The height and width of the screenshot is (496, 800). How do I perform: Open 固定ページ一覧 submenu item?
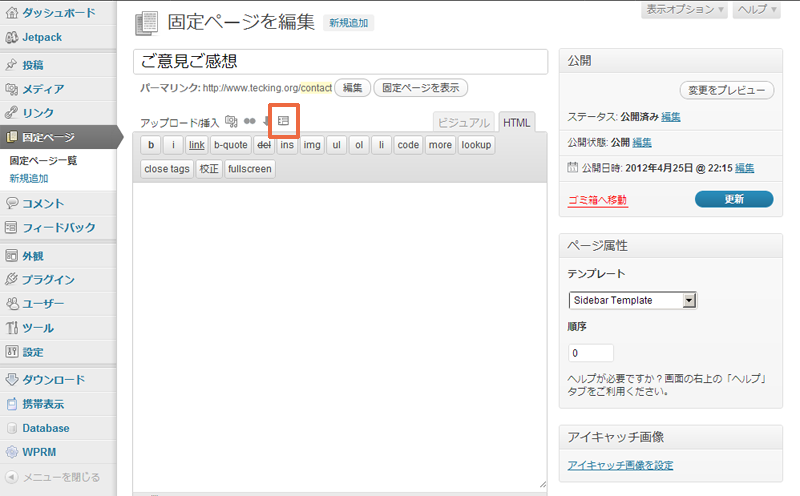[43, 160]
